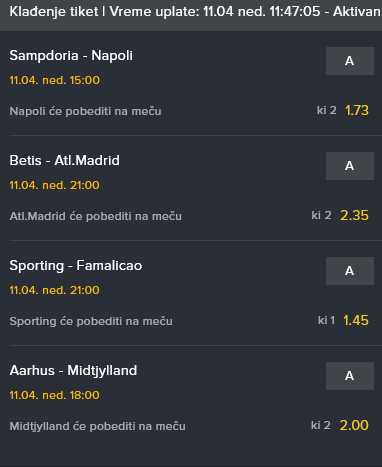382x467 pixels.
Task: Click 'Midtjylland će pobediti na meču' description
Action: click(x=97, y=426)
